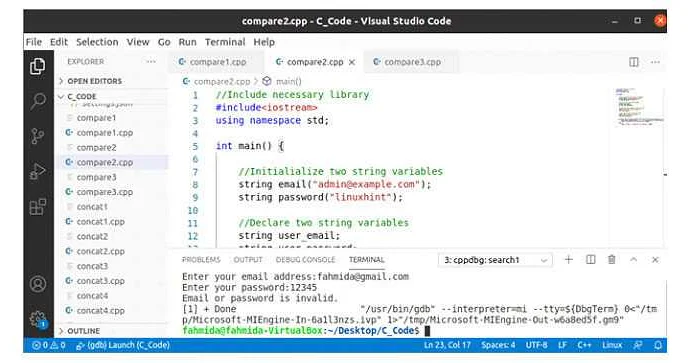
Task: Maximize the panel with up chevron
Action: coord(633,260)
